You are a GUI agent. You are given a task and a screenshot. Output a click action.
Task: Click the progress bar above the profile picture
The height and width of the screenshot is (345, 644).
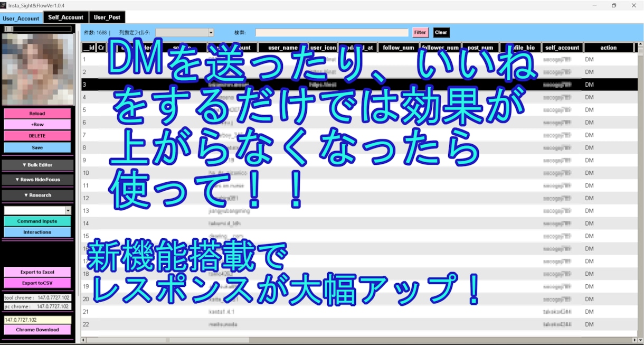pos(37,29)
